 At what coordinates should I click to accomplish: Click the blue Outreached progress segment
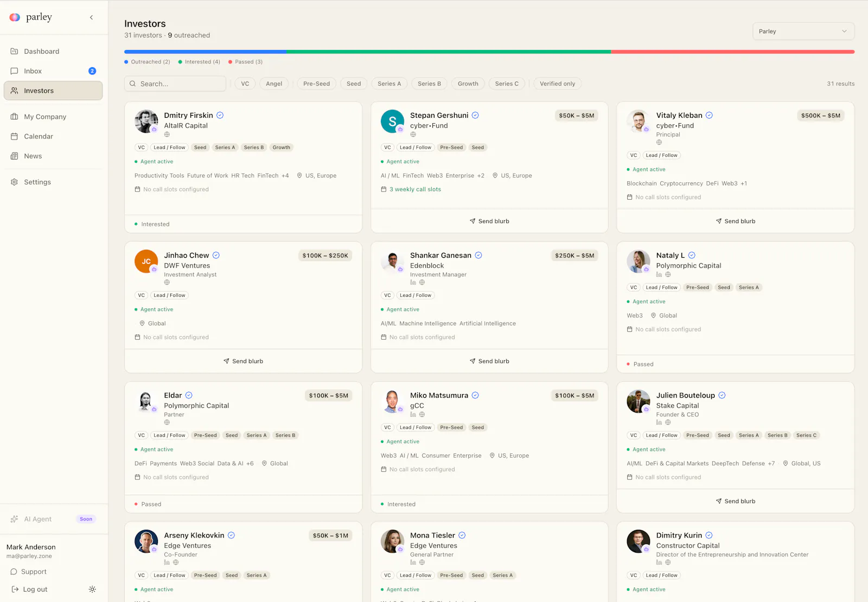pos(205,52)
